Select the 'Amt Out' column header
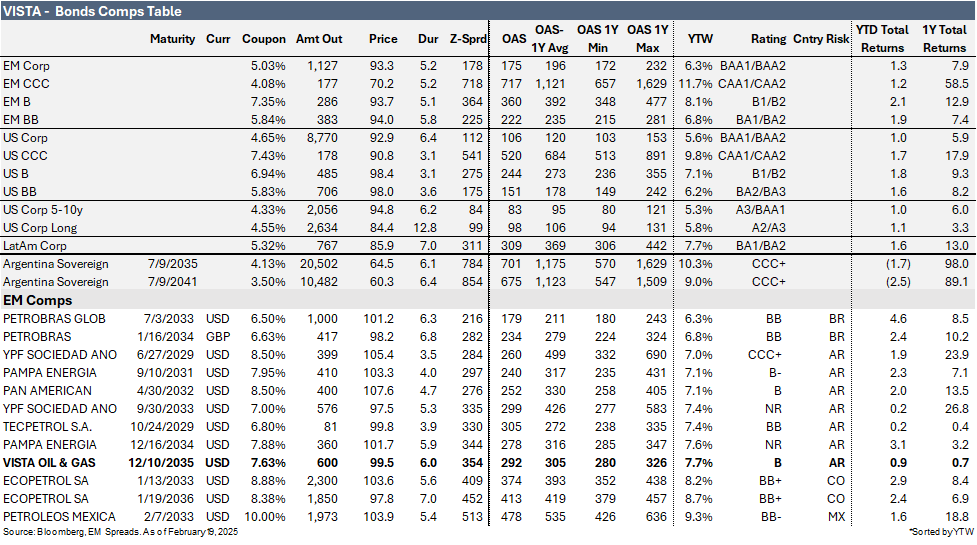977x545 pixels. point(319,39)
